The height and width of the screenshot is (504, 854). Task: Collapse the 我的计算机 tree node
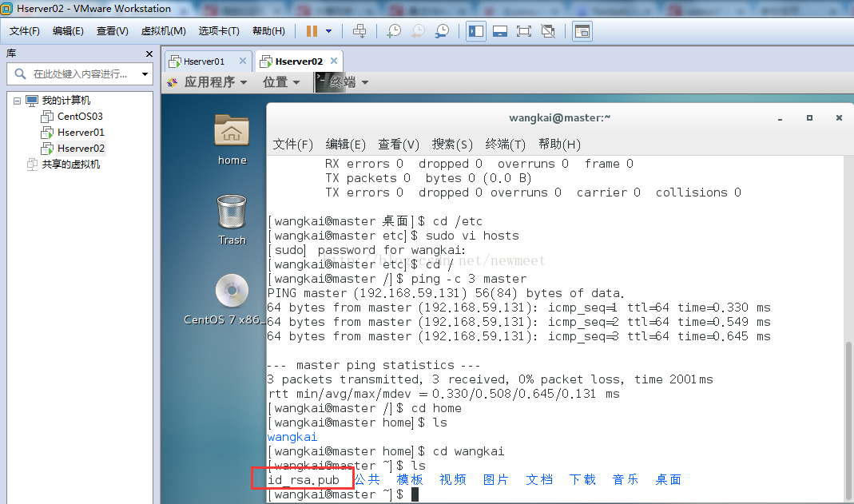[x=17, y=101]
